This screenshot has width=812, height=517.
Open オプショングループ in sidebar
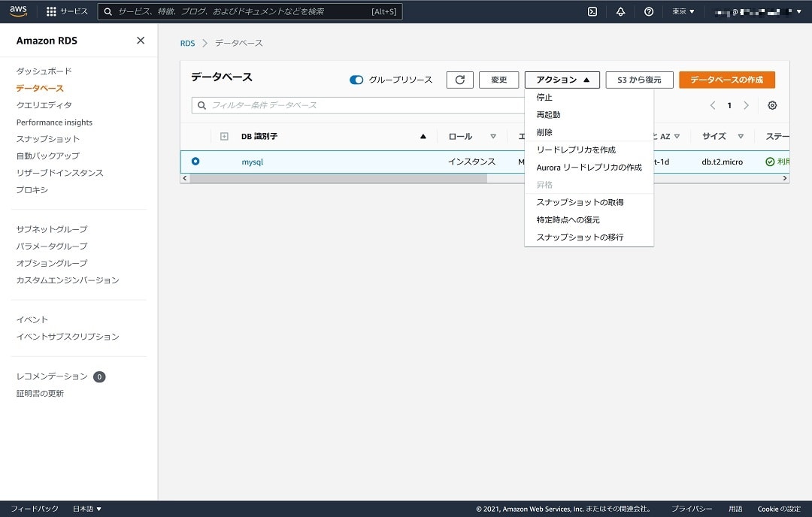point(52,264)
